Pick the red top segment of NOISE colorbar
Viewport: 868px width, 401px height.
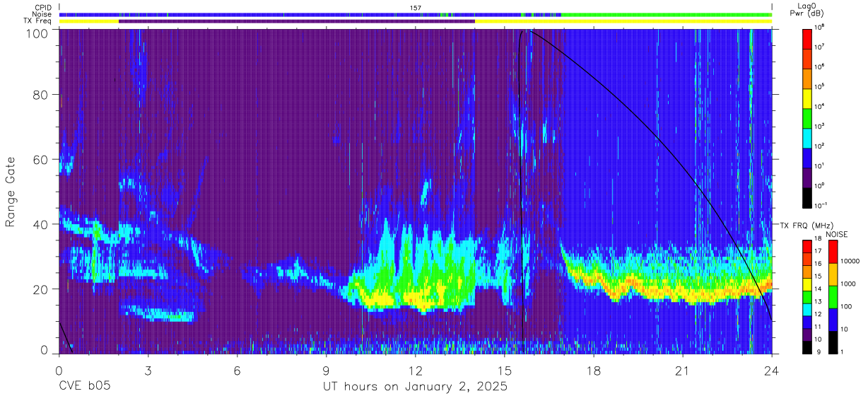pos(833,252)
